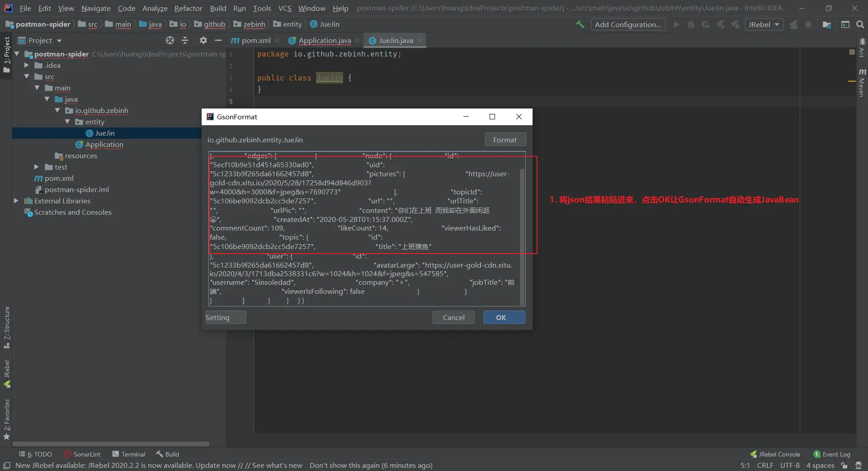
Task: Open the Refactor menu
Action: tap(189, 8)
